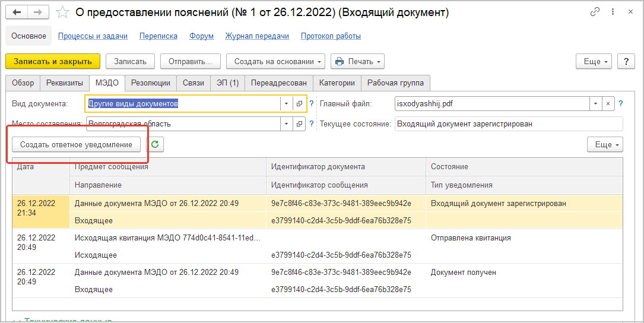Open the Создать на основании dropdown
This screenshot has width=644, height=323.
pos(278,61)
